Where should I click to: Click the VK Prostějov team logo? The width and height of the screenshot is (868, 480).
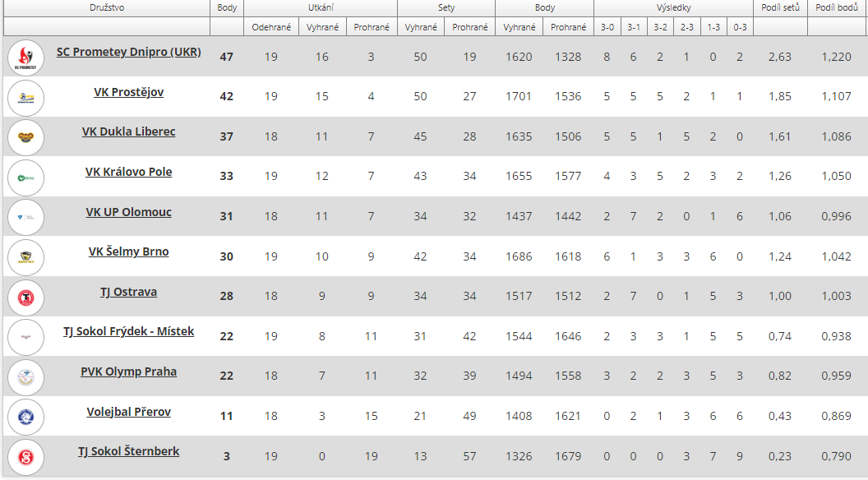pos(26,98)
